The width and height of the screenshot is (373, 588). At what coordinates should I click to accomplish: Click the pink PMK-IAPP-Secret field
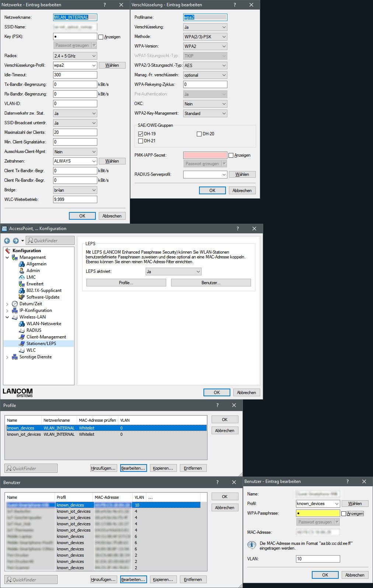click(205, 155)
